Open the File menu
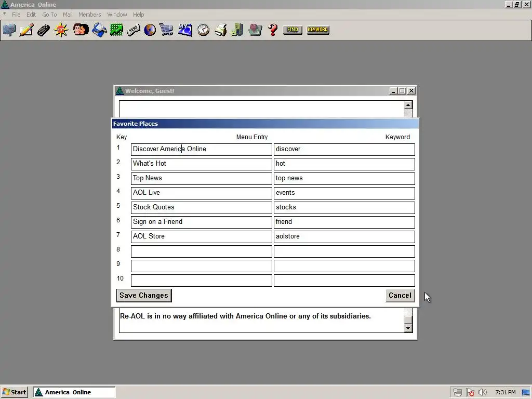 16,15
